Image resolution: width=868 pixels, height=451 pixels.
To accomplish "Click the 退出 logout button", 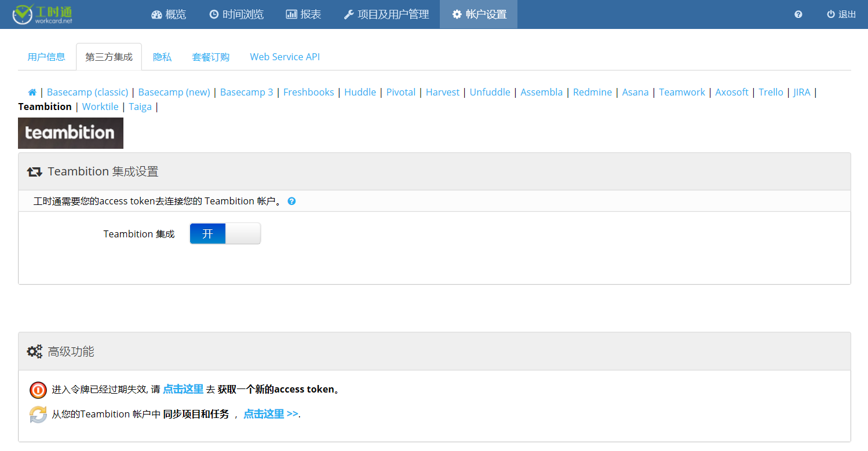I will (841, 14).
